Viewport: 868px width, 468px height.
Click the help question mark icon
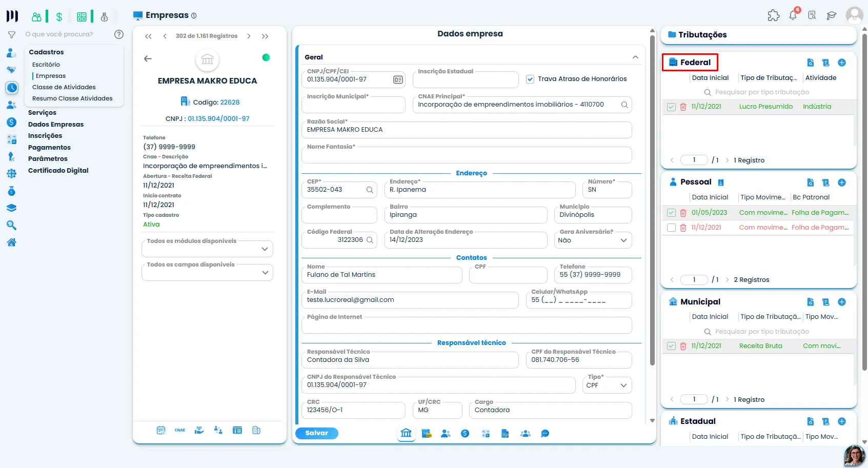119,34
